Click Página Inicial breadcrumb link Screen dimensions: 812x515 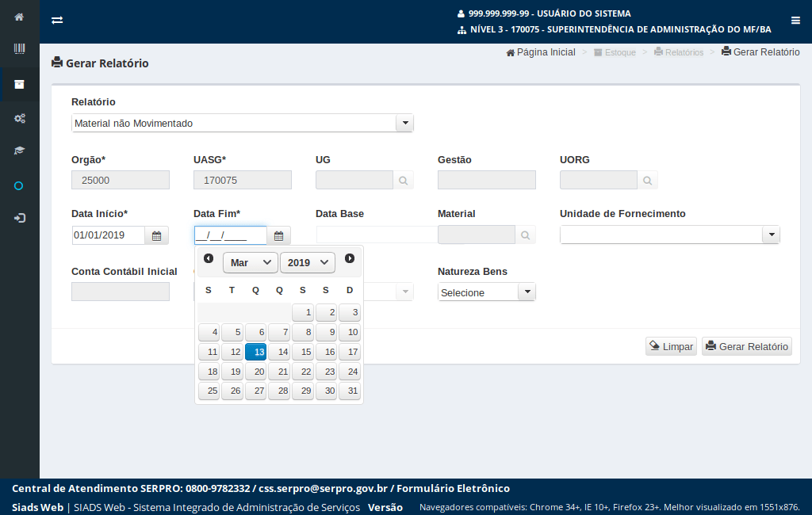(541, 52)
